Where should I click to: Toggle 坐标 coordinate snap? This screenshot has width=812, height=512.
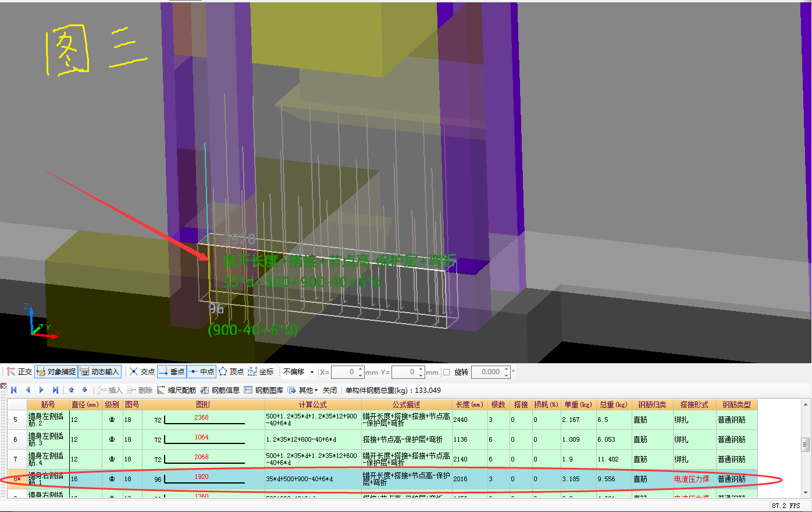coord(261,372)
